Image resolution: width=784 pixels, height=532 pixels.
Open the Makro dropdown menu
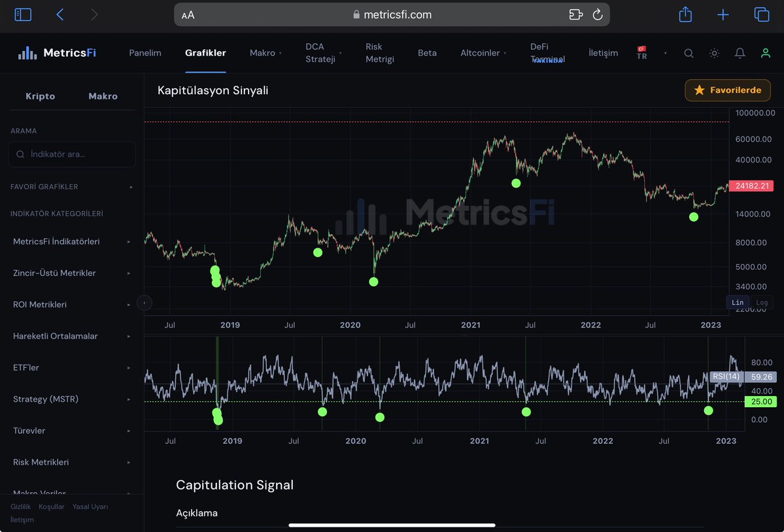(265, 53)
